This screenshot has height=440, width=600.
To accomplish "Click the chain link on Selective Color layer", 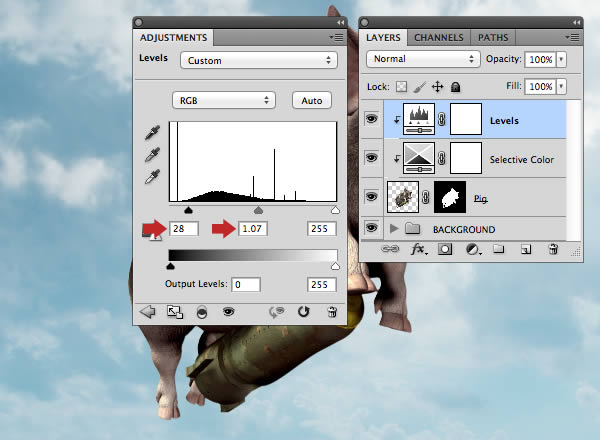I will (x=442, y=158).
